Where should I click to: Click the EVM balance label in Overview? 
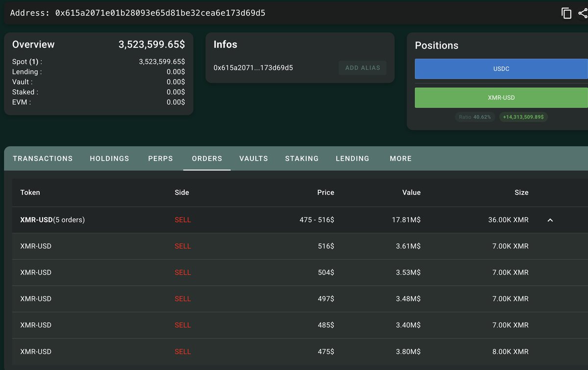click(22, 102)
